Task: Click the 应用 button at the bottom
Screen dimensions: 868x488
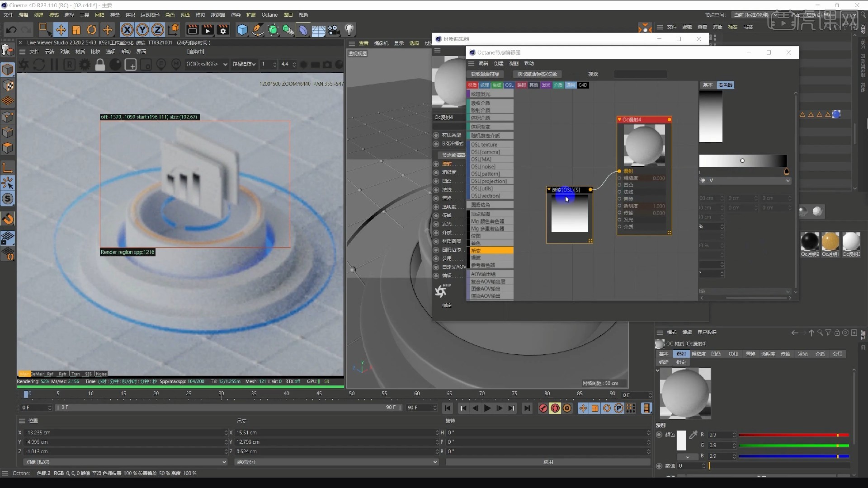Action: tap(547, 462)
